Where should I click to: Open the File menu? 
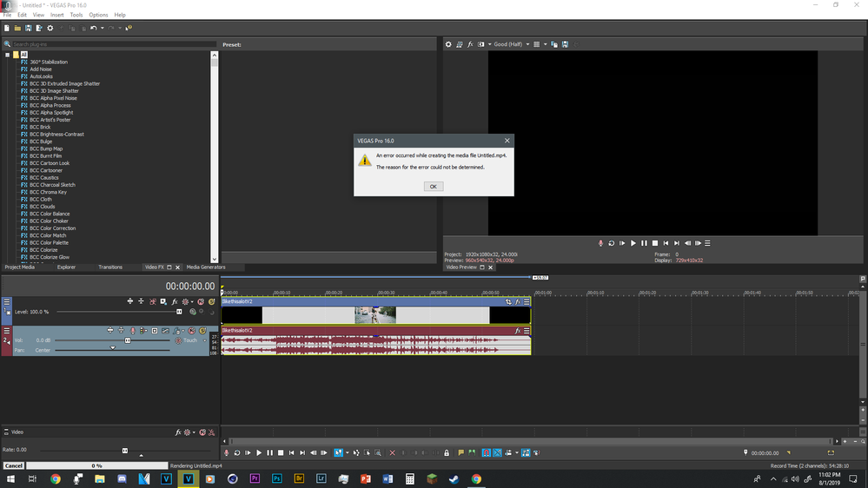click(x=7, y=15)
